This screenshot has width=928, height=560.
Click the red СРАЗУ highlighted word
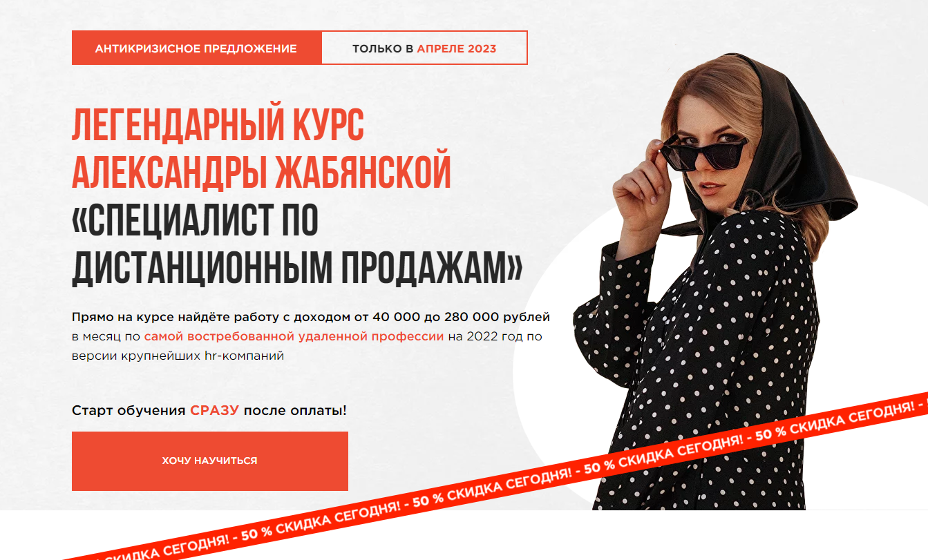(x=215, y=411)
